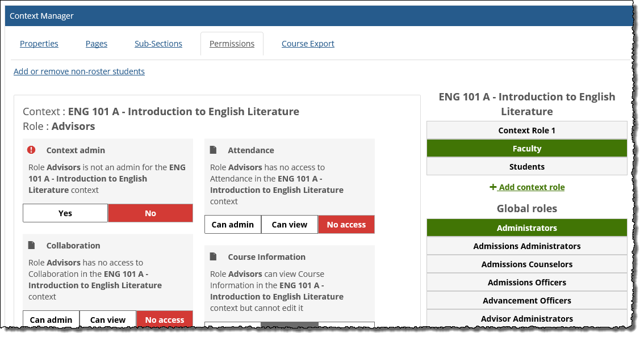Select the Students context role
The image size is (644, 337).
click(x=526, y=166)
